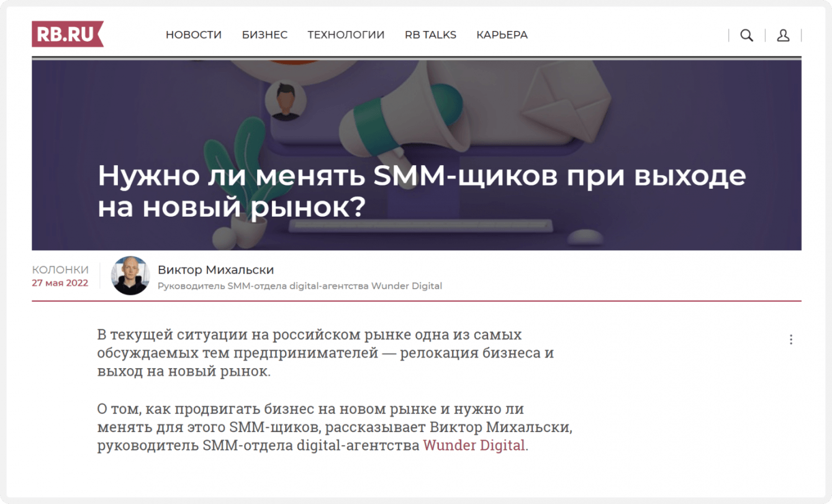The height and width of the screenshot is (504, 832).
Task: Follow the Wunder Digital link in text
Action: pyautogui.click(x=474, y=446)
